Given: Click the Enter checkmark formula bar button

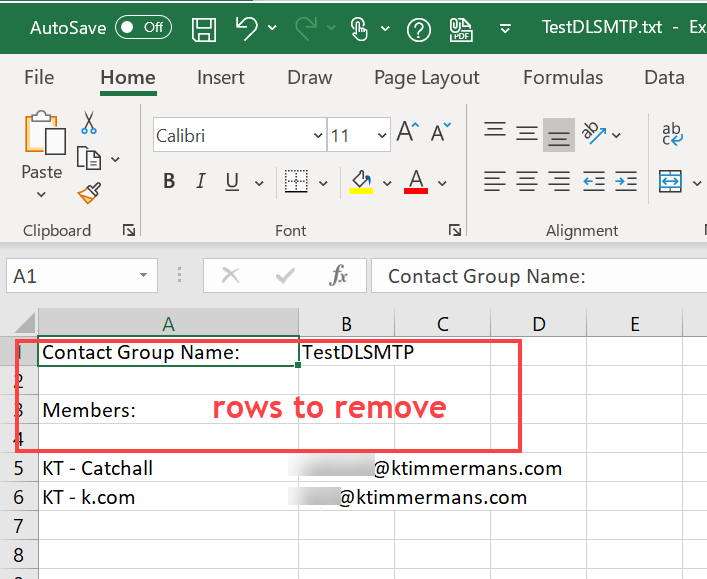Looking at the screenshot, I should click(285, 275).
